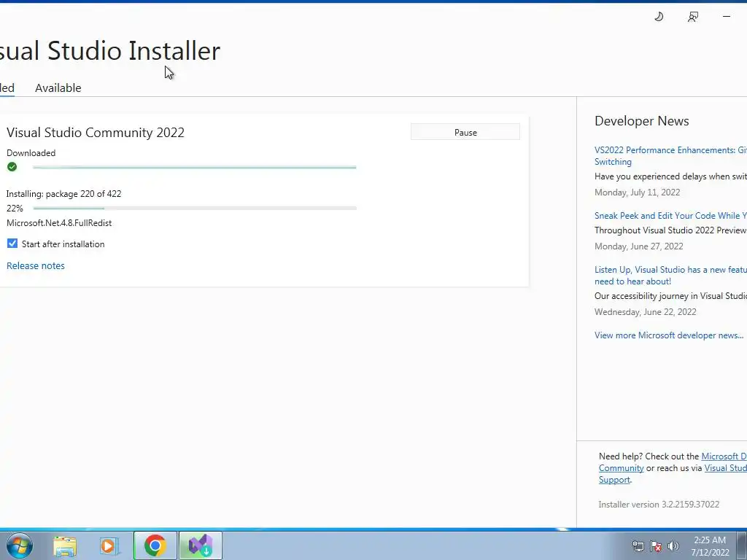Click the Show desktop button on taskbar
This screenshot has height=560, width=747.
742,545
